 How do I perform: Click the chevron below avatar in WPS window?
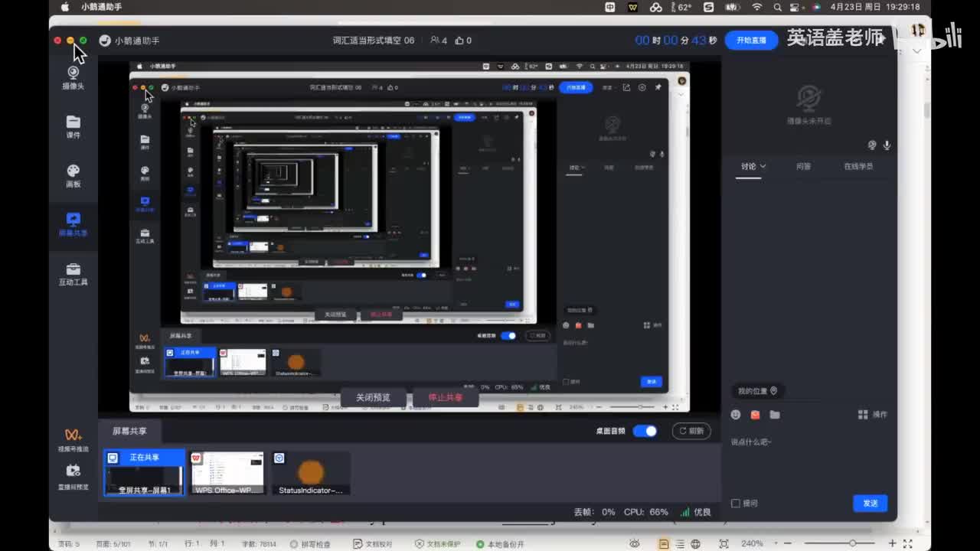917,51
